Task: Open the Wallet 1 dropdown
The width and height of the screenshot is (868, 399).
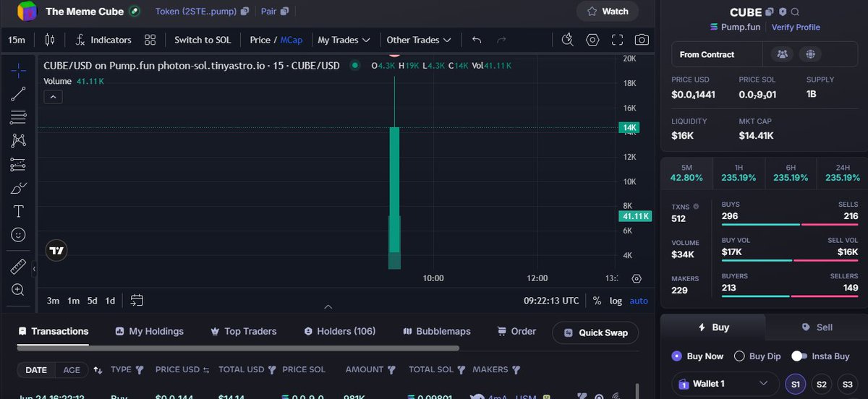Action: pos(726,383)
